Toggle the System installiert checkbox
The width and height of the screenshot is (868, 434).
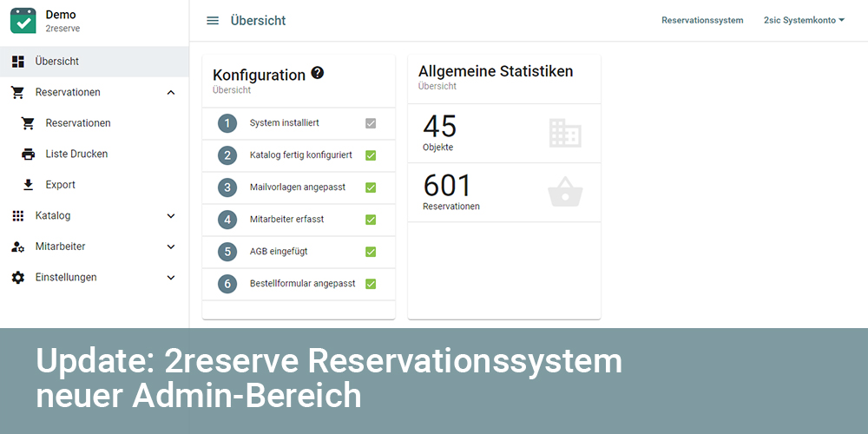[371, 123]
